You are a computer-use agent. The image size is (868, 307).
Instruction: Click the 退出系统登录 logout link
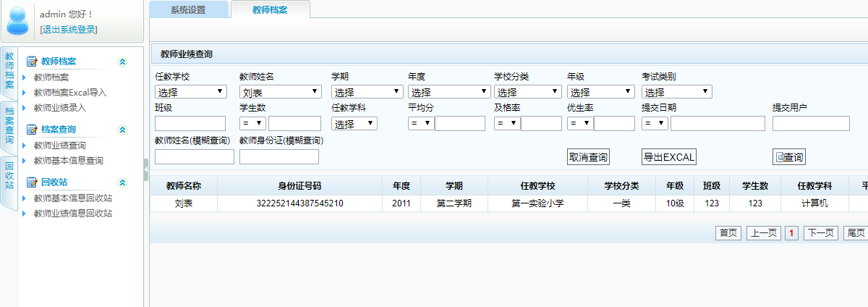69,29
